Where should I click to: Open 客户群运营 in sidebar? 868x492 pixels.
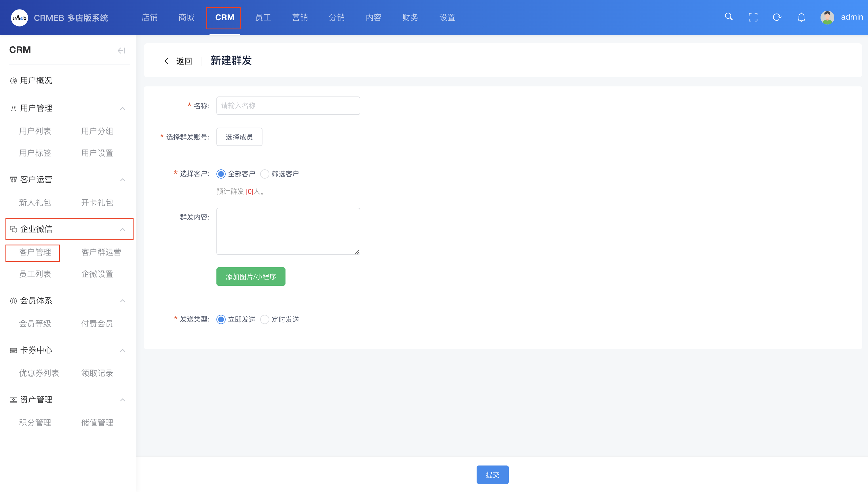click(101, 252)
